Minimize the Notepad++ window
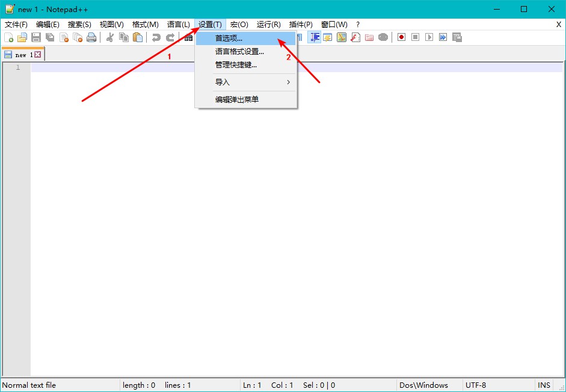566x392 pixels. click(x=497, y=9)
